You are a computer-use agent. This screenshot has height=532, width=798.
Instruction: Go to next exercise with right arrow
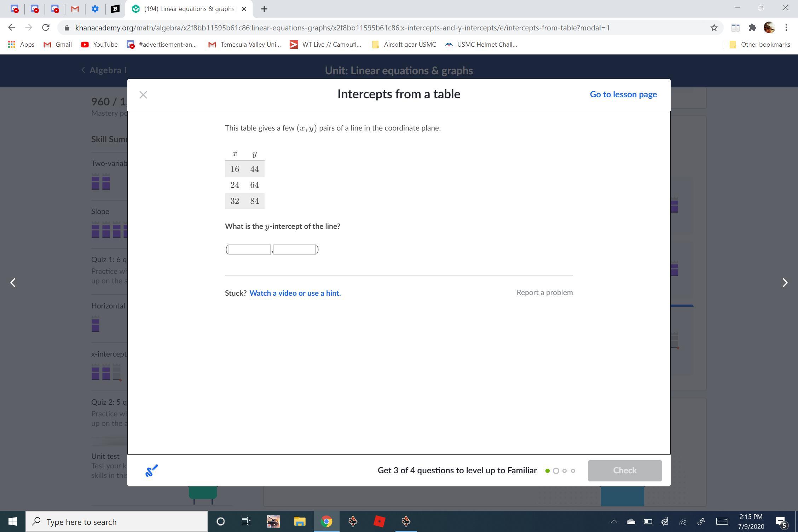point(785,283)
